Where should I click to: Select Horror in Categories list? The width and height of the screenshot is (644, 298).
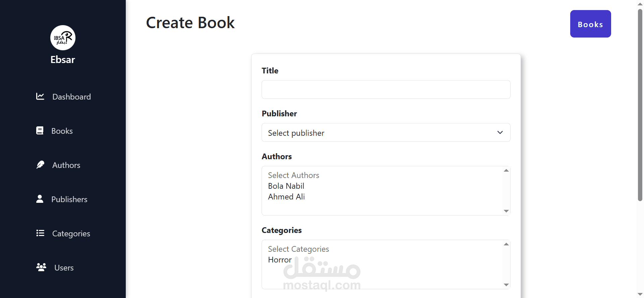pyautogui.click(x=280, y=260)
